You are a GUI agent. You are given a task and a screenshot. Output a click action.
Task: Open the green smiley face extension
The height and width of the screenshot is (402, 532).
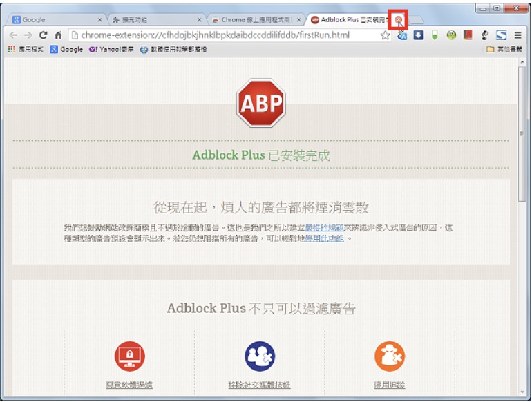coord(451,35)
